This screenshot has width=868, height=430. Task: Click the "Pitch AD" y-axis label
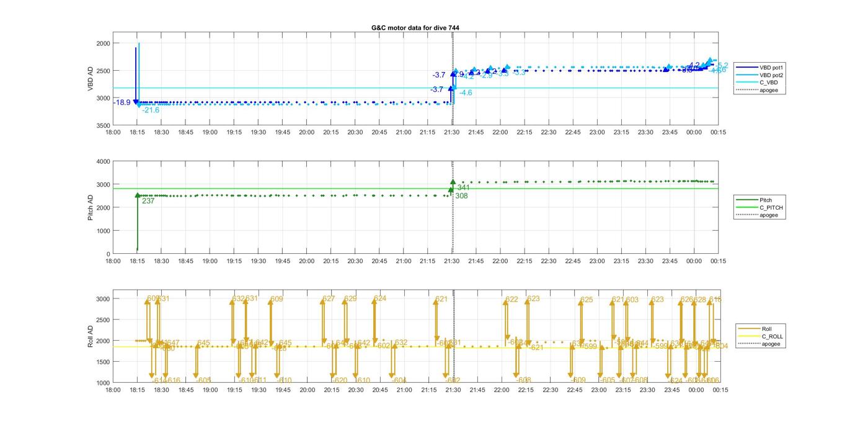[91, 207]
